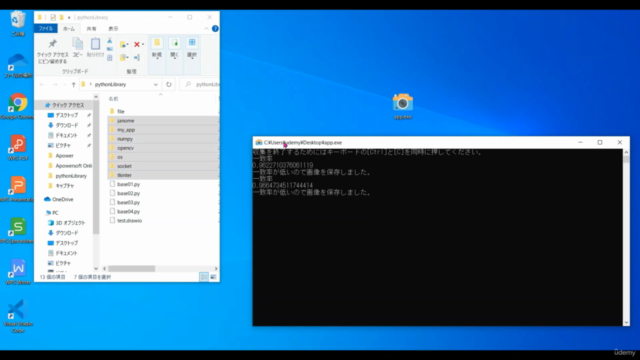This screenshot has height=360, width=640.
Task: Click the Copy path icon
Action: [109, 49]
